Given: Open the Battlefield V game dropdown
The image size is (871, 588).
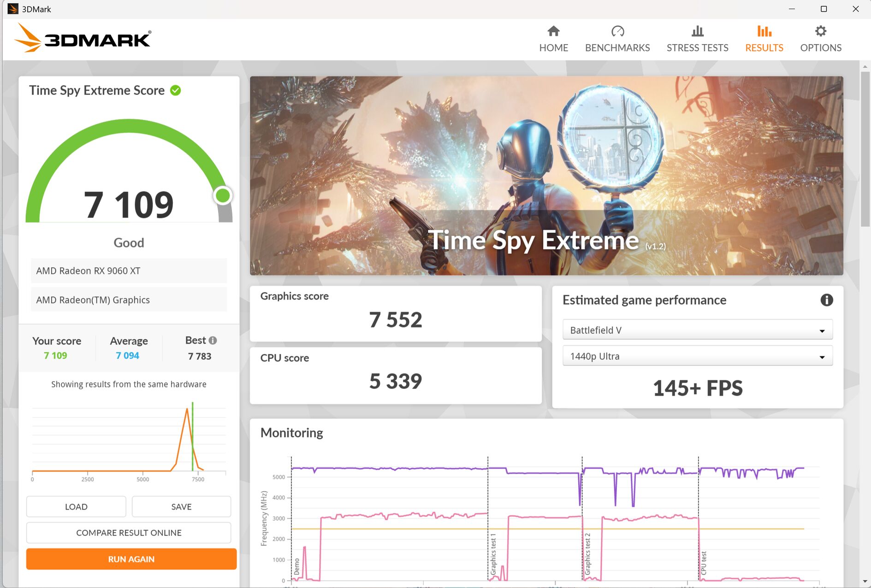Looking at the screenshot, I should coord(697,330).
